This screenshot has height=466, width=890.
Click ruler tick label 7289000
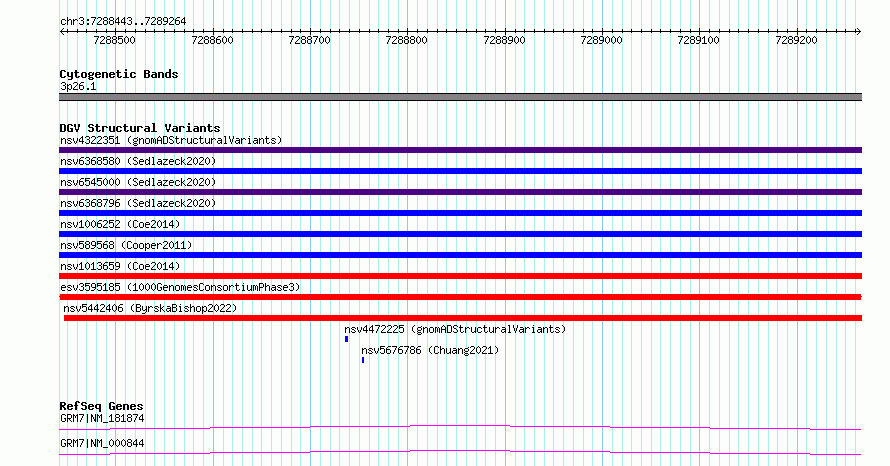[601, 40]
